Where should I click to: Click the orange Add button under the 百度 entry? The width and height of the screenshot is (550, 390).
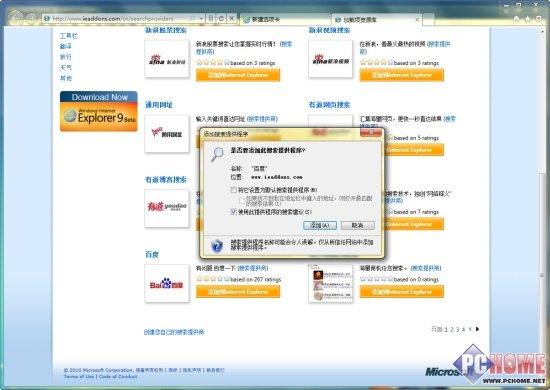238,291
